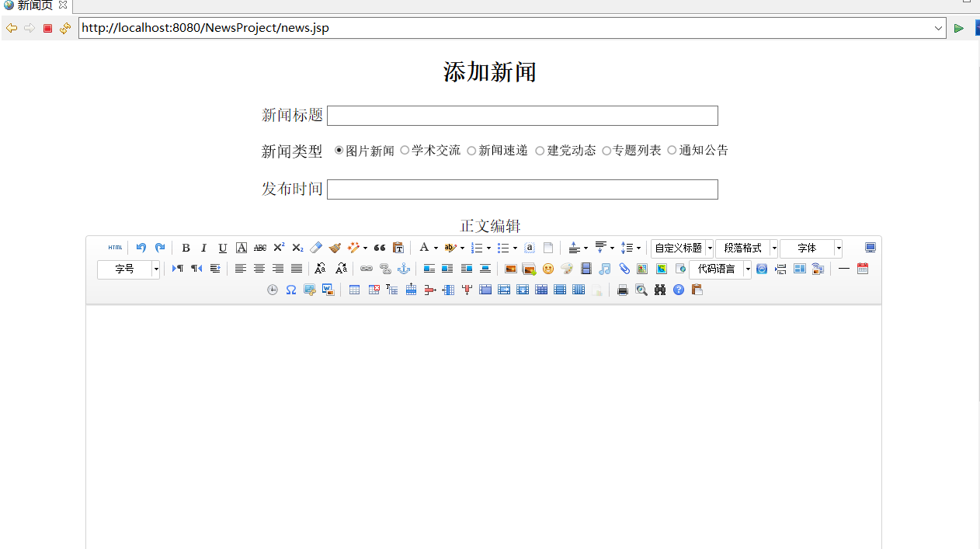Click browser refresh button

coord(65,28)
